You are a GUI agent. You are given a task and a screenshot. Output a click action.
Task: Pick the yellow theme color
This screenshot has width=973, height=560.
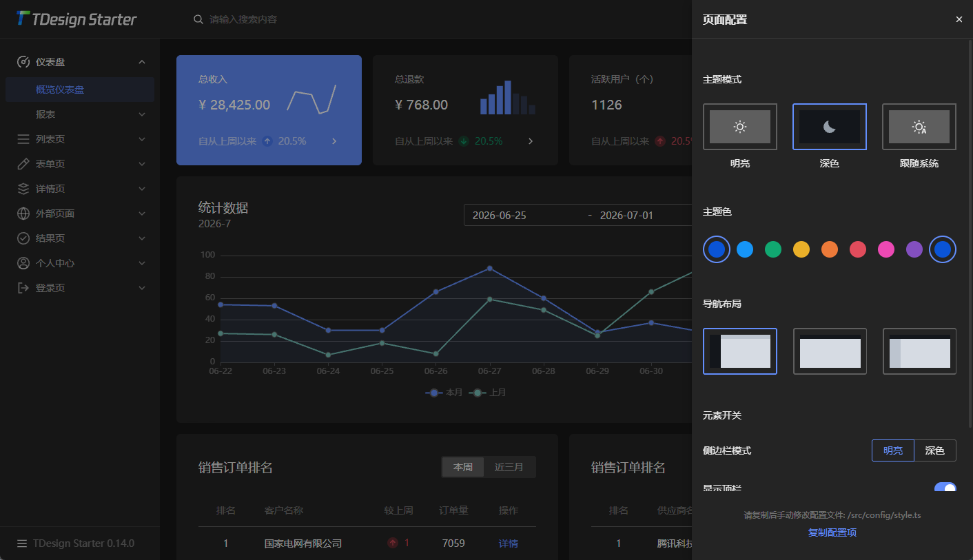801,249
